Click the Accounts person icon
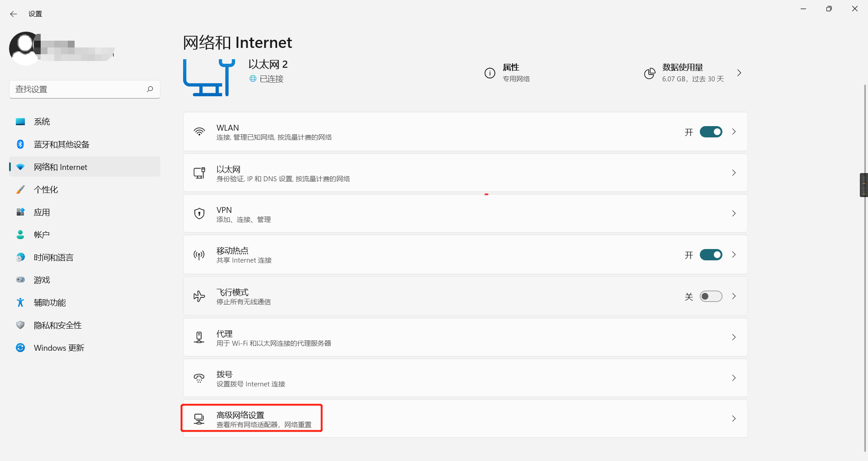Screen dimensions: 868x461 pyautogui.click(x=20, y=235)
